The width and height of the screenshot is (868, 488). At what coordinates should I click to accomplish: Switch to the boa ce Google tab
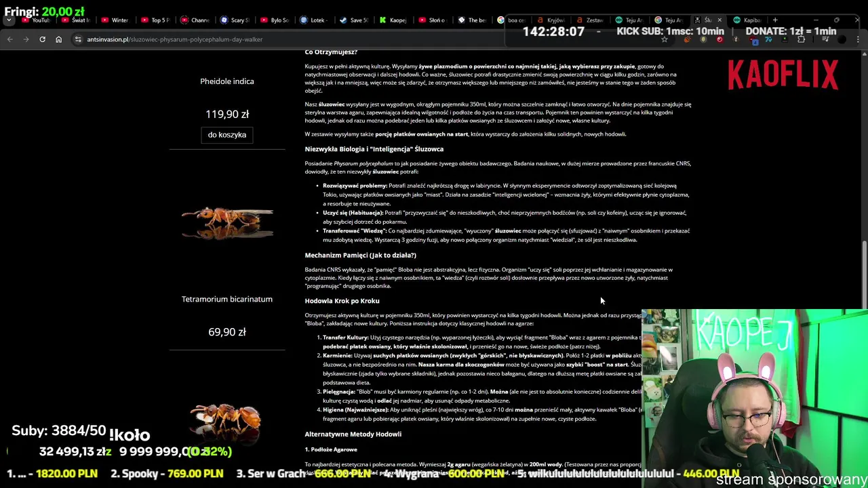tap(511, 20)
